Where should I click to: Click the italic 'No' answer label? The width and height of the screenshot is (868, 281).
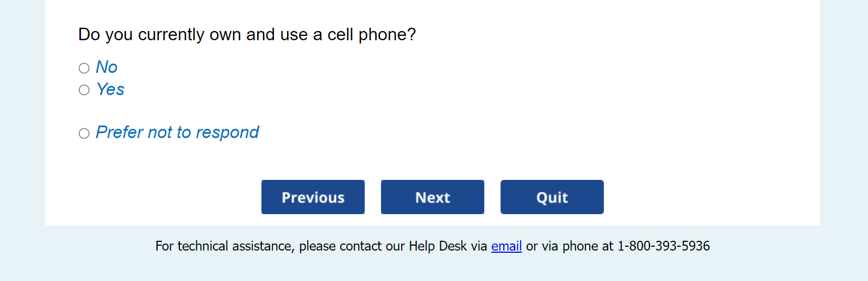coord(107,67)
